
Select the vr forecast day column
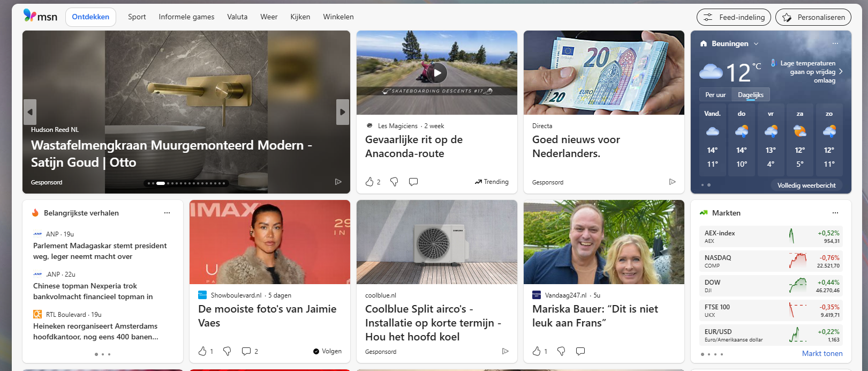(x=771, y=139)
